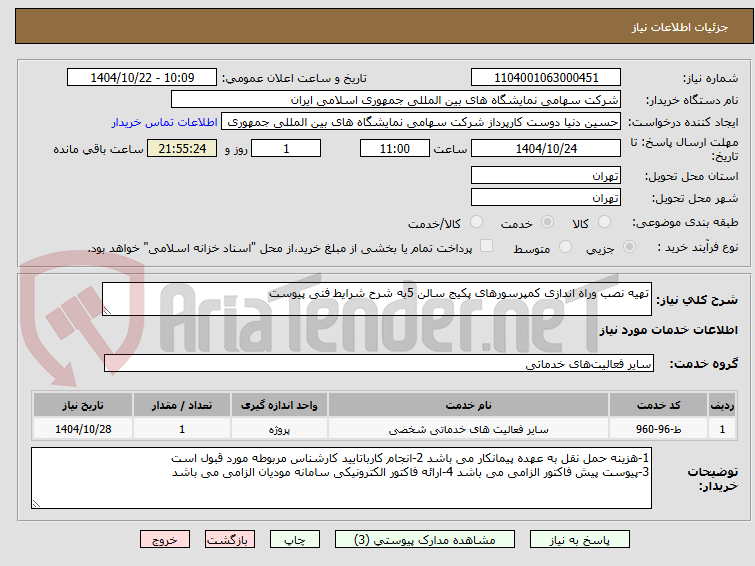Image resolution: width=755 pixels, height=566 pixels.
Task: Click the طبقه بندی موضوعی label
Action: (x=685, y=222)
